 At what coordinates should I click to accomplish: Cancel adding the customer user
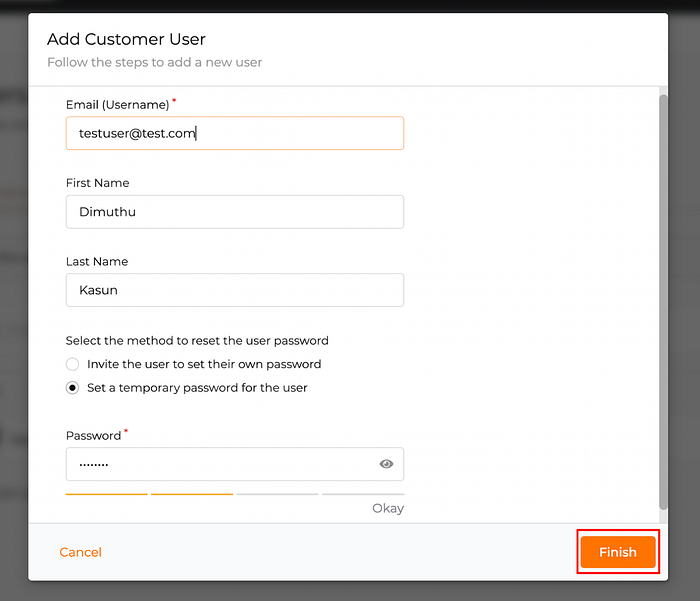[x=80, y=552]
